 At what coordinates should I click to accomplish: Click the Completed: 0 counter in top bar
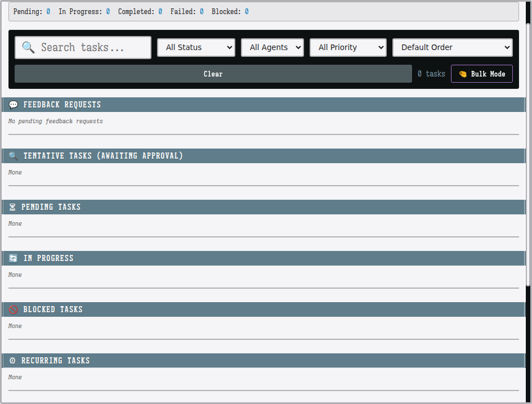140,11
